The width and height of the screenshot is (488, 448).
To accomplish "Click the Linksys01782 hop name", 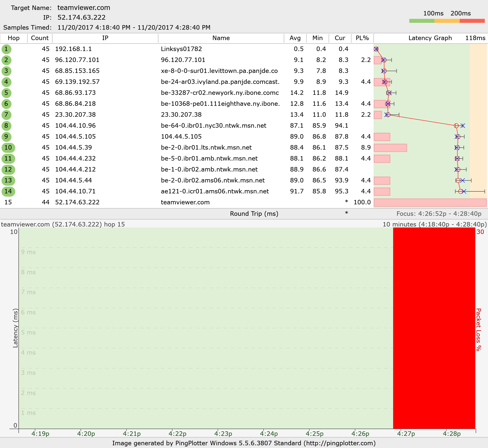I will [x=181, y=49].
